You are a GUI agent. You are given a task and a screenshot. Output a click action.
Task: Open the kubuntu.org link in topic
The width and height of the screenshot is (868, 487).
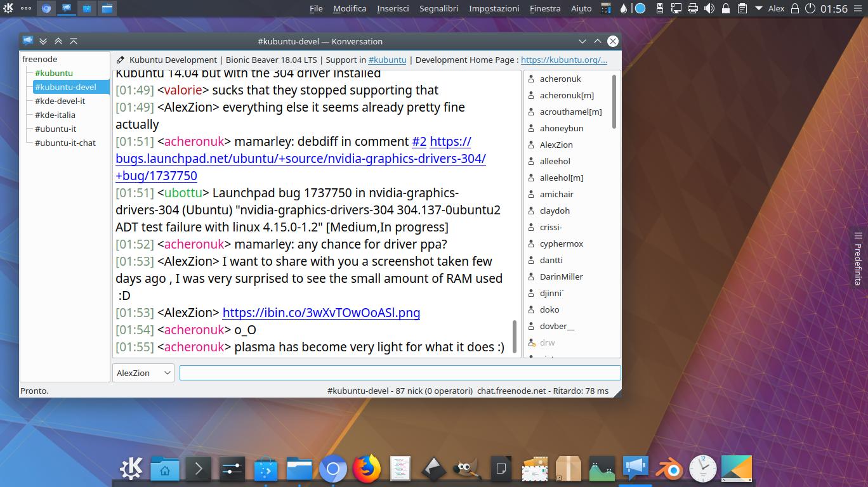(564, 60)
